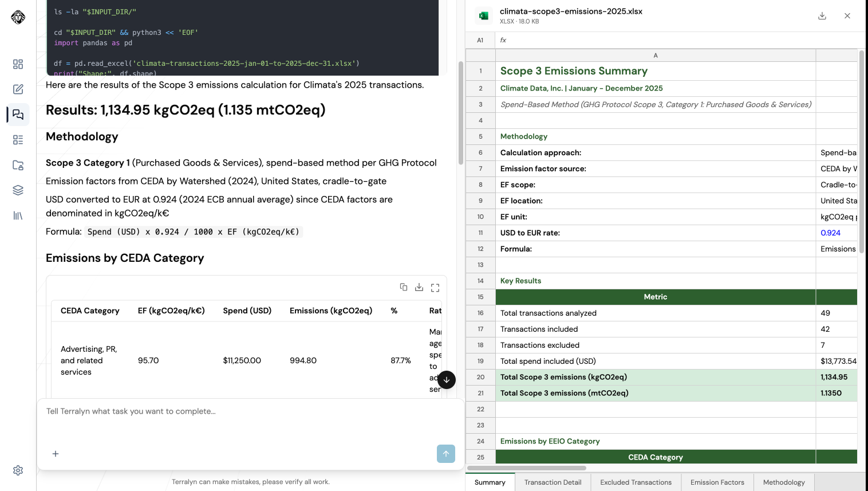Download the Emissions by CEDA Category table
Image resolution: width=868 pixels, height=491 pixels.
click(419, 287)
